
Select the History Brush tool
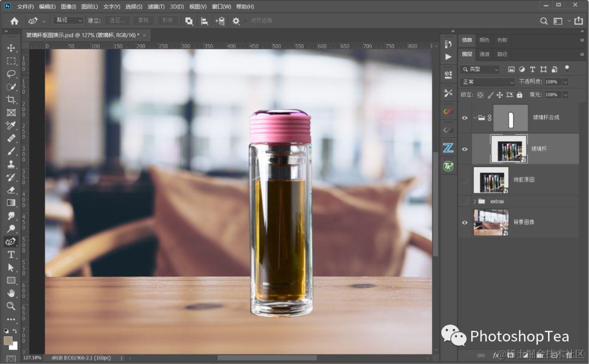[11, 177]
